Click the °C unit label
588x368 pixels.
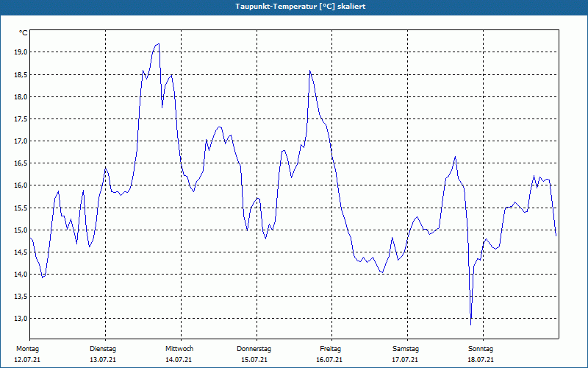(x=24, y=33)
